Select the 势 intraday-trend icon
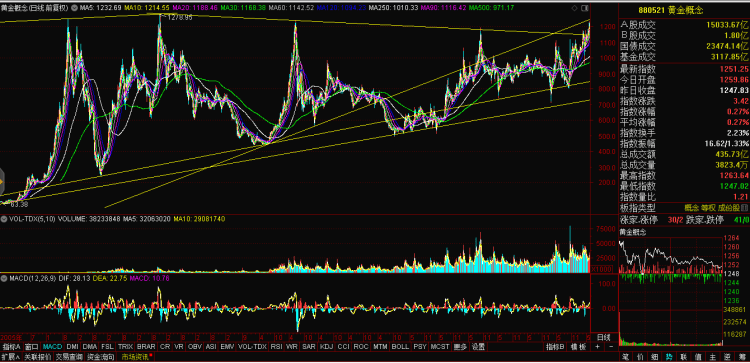Screen dimensions: 750x363 pyautogui.click(x=669, y=357)
